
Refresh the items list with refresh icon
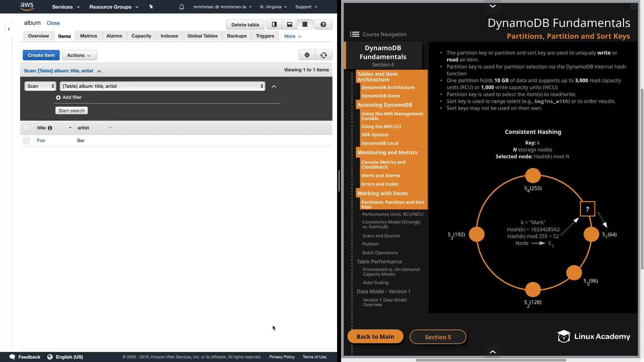[324, 55]
